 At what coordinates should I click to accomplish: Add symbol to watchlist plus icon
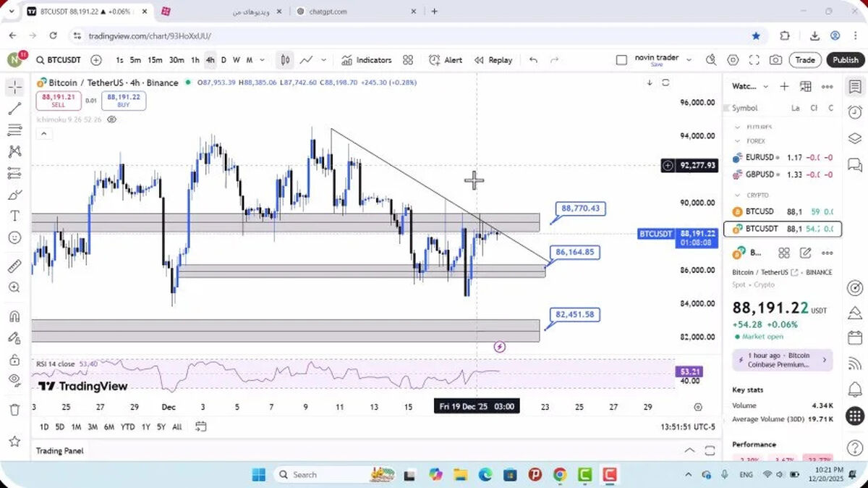784,86
